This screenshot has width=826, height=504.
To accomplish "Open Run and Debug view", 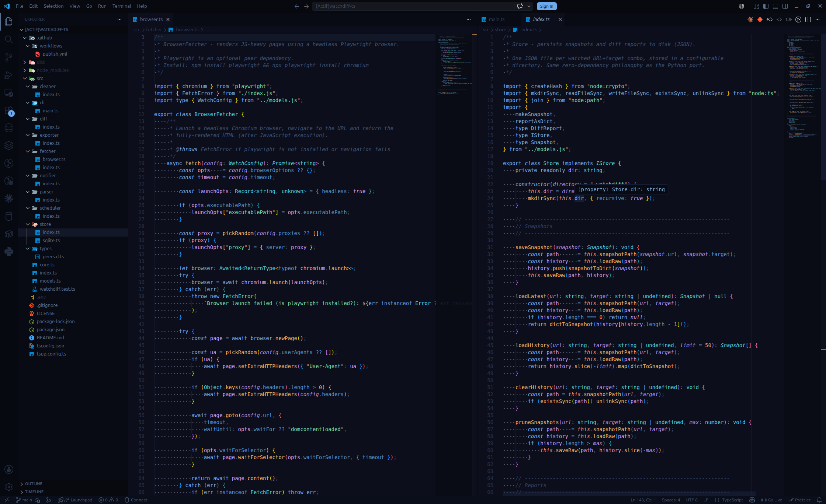I will pos(9,75).
